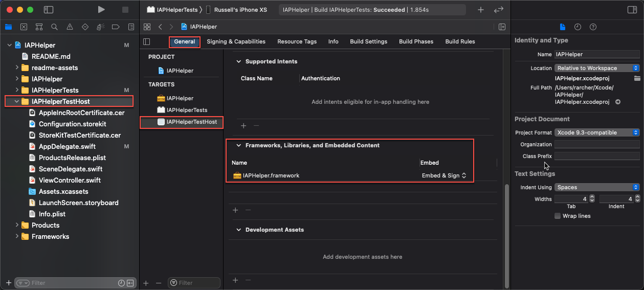Expand the readme-assets folder
This screenshot has height=290, width=644.
point(17,68)
